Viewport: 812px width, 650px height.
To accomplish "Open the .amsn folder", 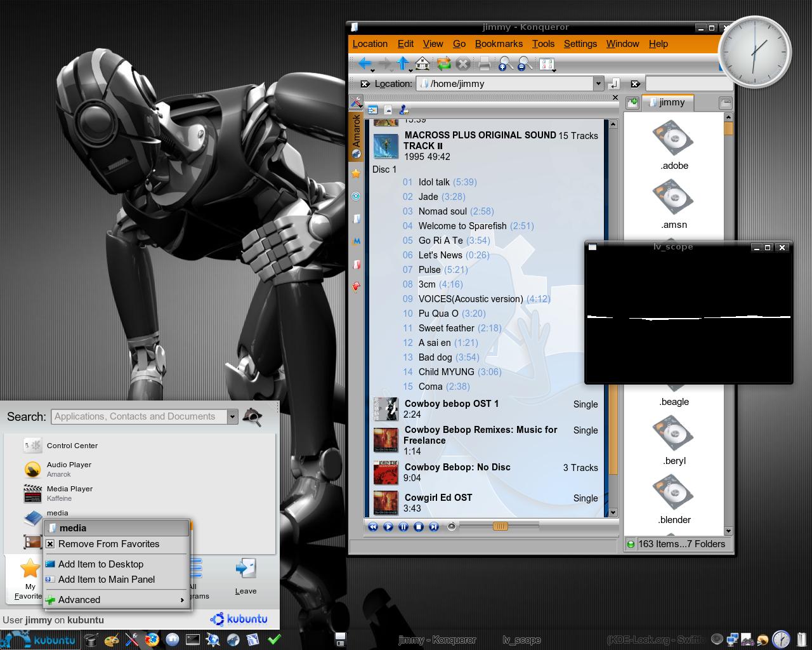I will [674, 198].
